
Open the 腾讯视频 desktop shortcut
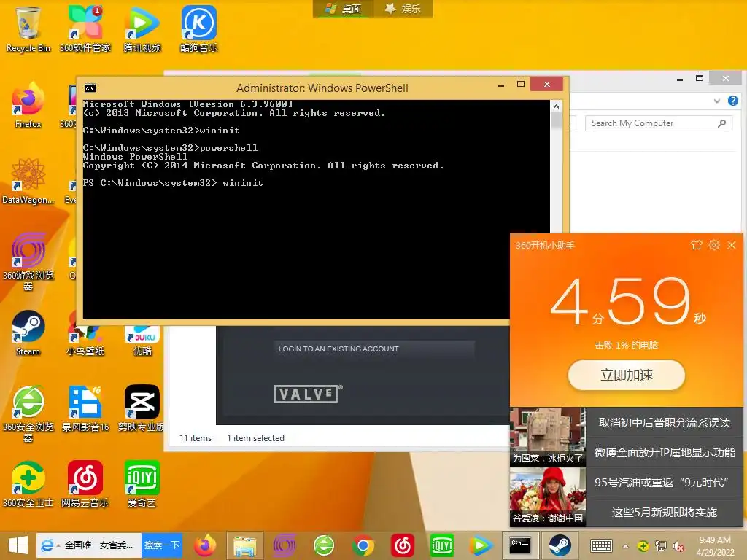(142, 29)
